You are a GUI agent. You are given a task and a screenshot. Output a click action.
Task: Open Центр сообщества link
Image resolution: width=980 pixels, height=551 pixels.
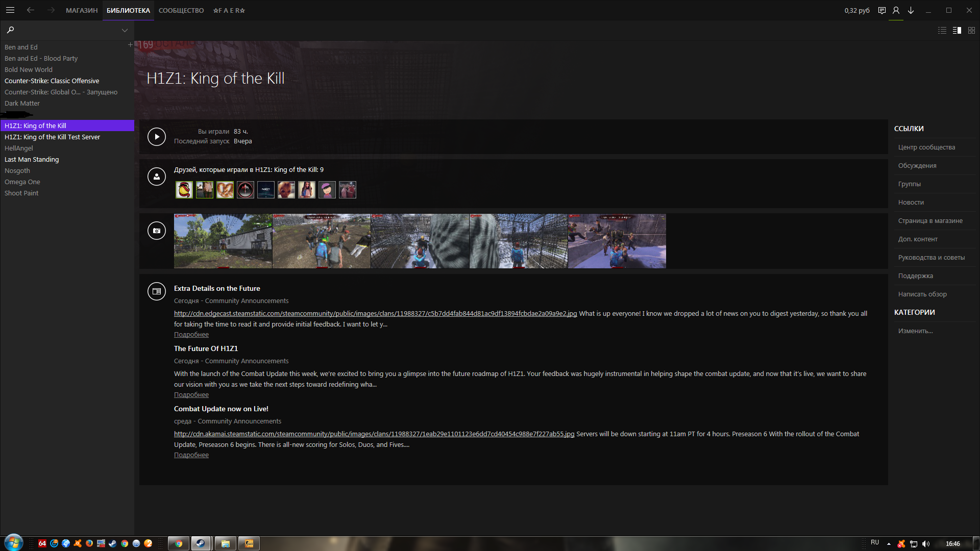tap(926, 147)
